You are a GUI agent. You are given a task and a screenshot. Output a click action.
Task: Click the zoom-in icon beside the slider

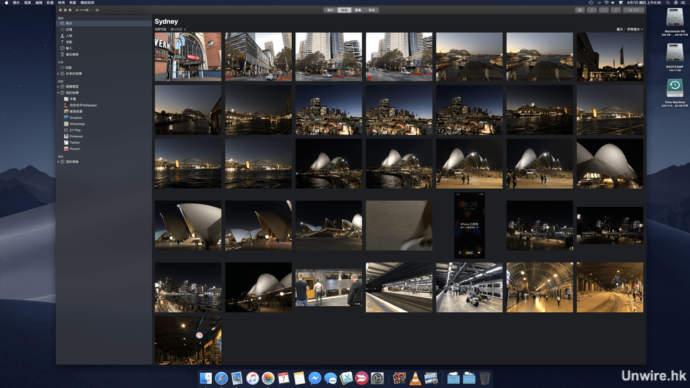(97, 10)
